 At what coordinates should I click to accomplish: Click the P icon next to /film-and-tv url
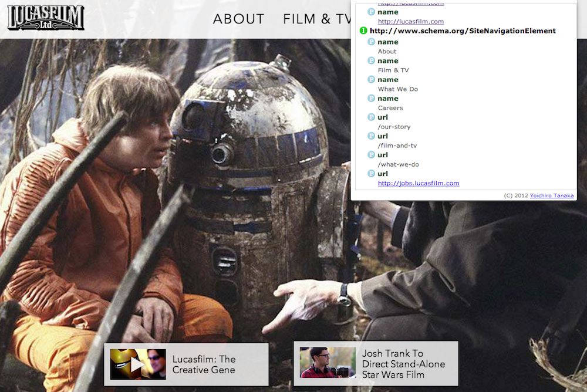pos(371,136)
